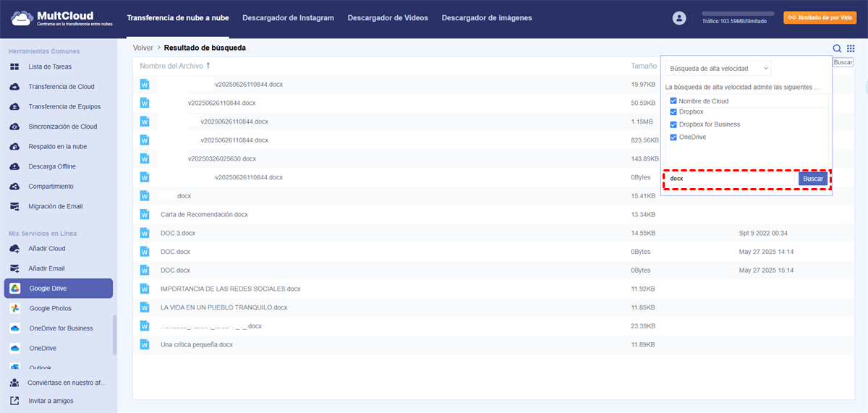The height and width of the screenshot is (413, 868).
Task: Click the Google Photos icon
Action: [x=14, y=308]
